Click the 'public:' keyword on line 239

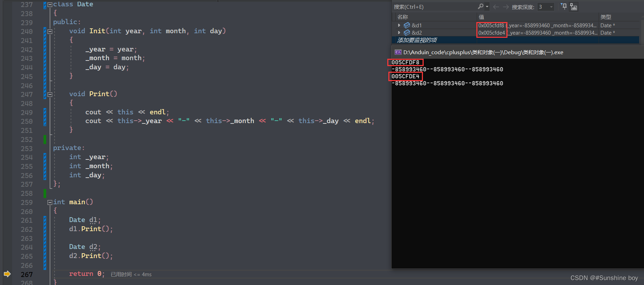[x=67, y=22]
